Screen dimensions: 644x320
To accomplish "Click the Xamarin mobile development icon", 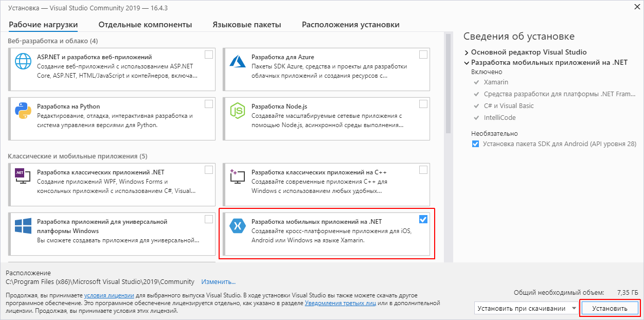I will pos(237,226).
